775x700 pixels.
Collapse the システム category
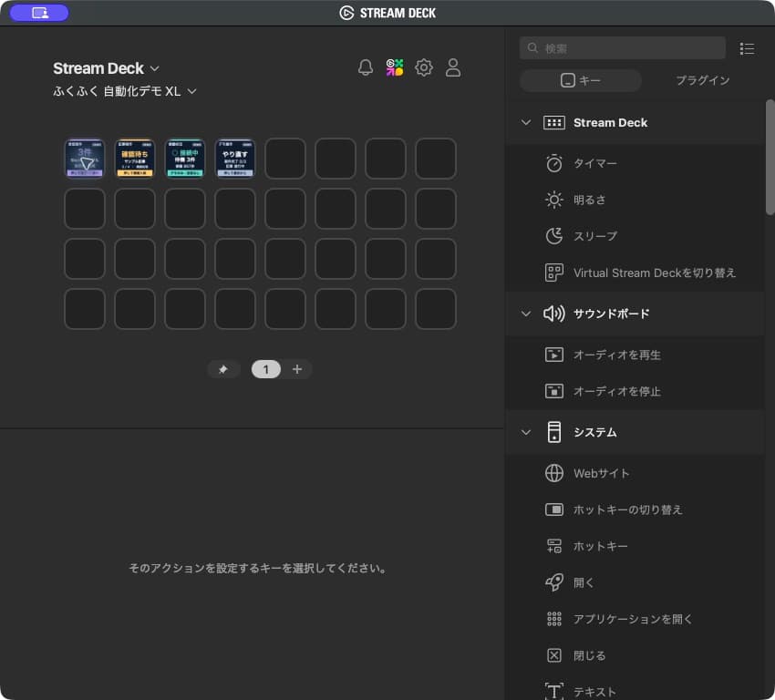click(526, 432)
